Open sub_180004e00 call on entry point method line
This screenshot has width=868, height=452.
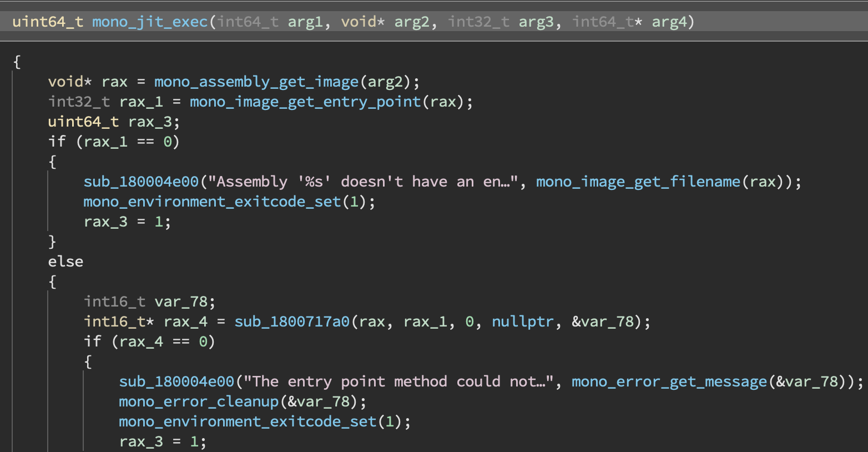point(176,381)
